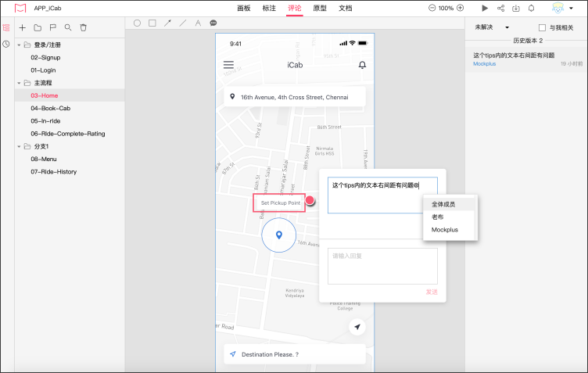The height and width of the screenshot is (373, 588).
Task: Select the comment bubble tool
Action: tap(213, 23)
